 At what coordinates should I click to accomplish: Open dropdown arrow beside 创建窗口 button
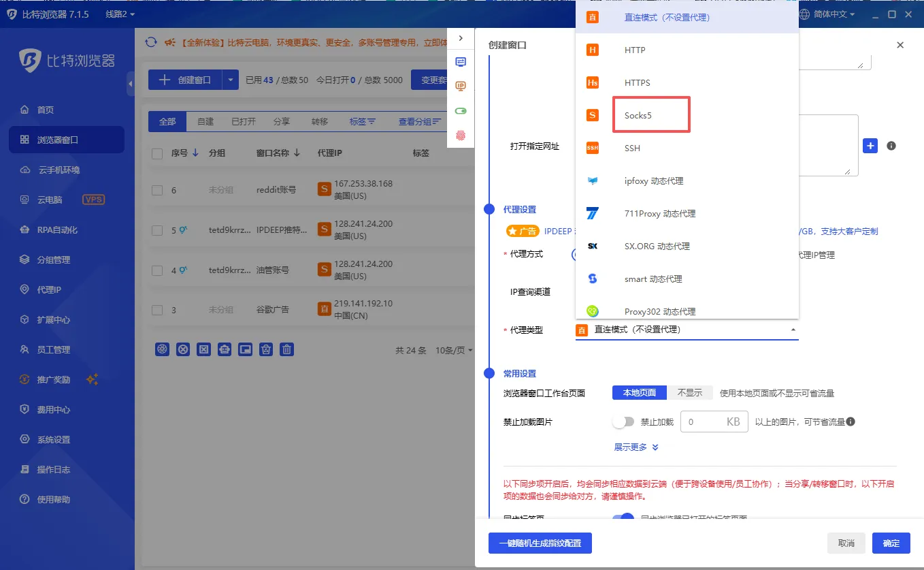(231, 80)
